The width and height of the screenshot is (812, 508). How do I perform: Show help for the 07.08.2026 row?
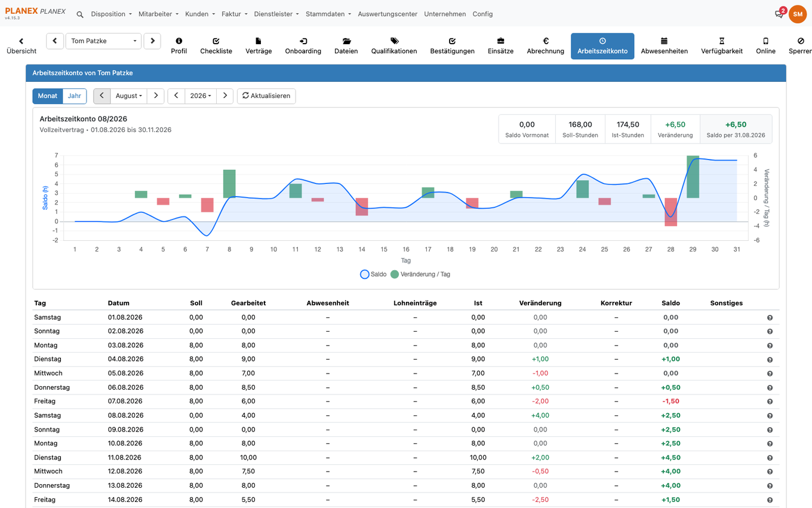770,402
